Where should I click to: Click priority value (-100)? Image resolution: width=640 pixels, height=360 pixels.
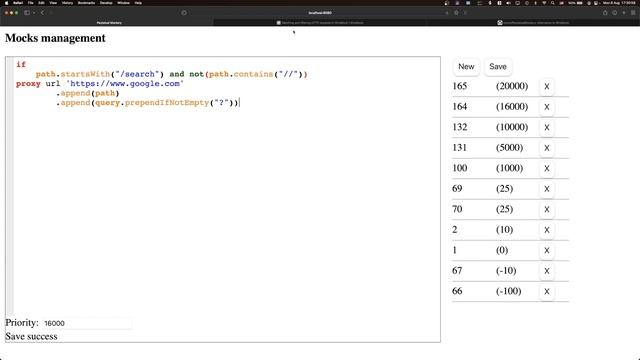point(509,291)
